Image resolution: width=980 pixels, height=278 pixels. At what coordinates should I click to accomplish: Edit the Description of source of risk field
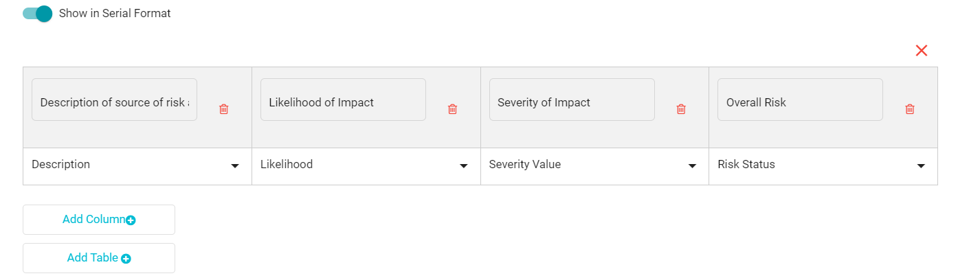point(114,100)
